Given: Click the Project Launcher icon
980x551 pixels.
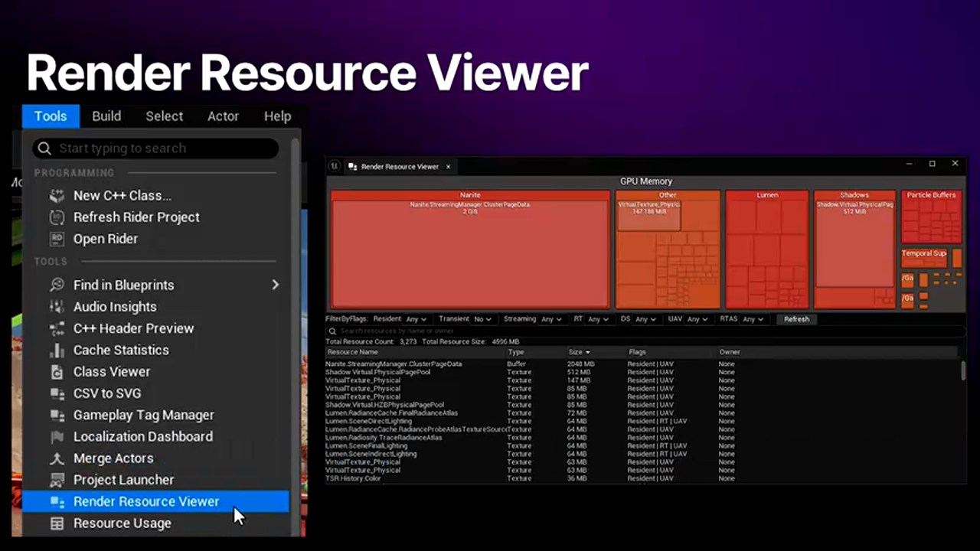Looking at the screenshot, I should pyautogui.click(x=57, y=480).
